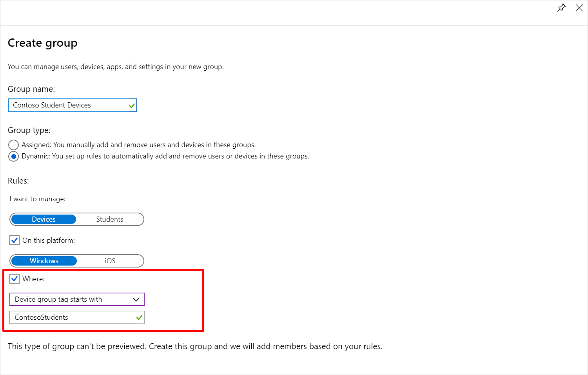
Task: Close the Create group panel
Action: (579, 8)
